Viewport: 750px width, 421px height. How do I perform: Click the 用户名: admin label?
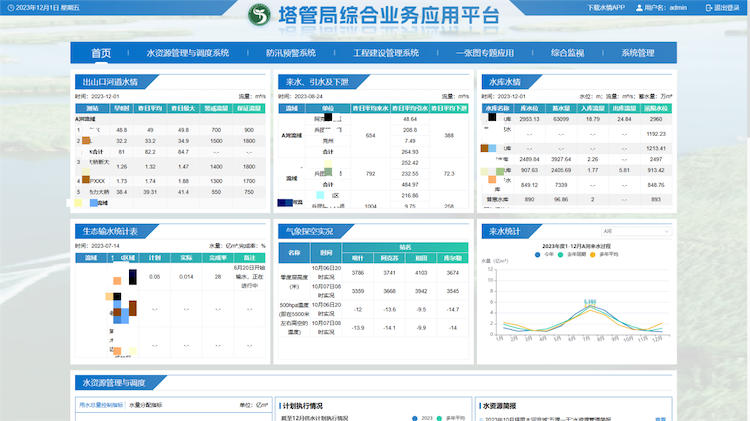click(x=665, y=8)
